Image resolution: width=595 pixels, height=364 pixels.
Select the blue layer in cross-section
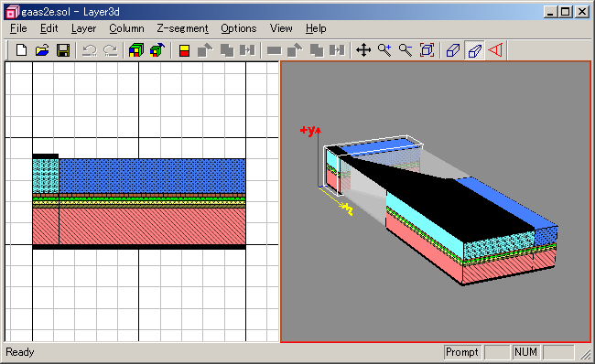coord(152,176)
